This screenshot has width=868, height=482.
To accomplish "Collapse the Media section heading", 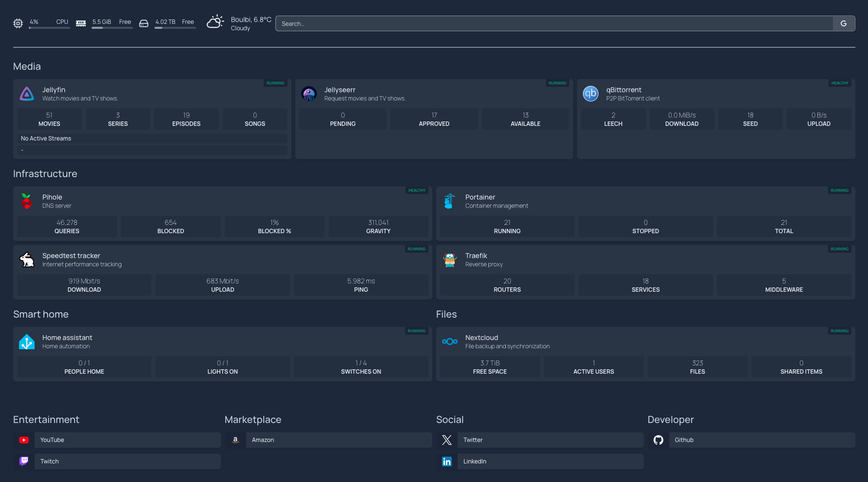I will 27,66.
